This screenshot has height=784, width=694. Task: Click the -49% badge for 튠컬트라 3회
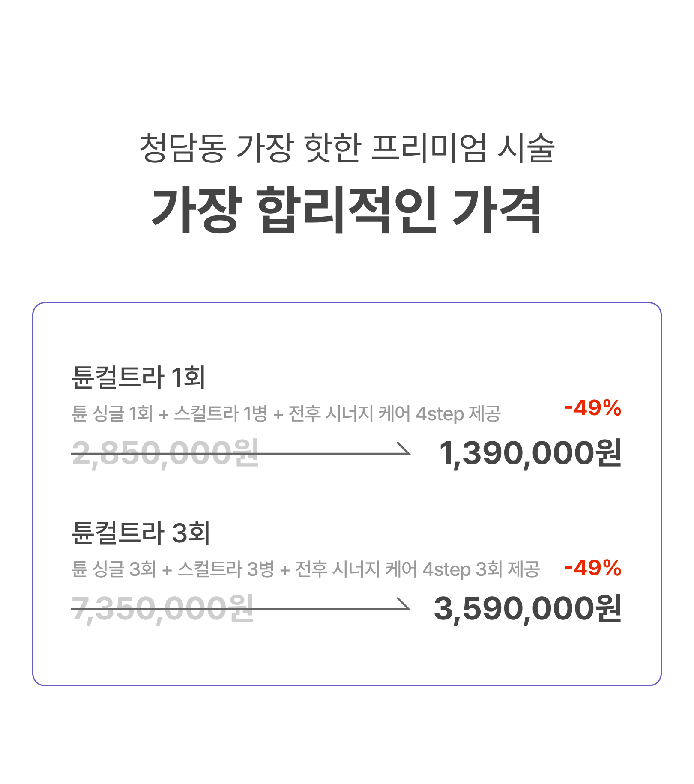click(593, 568)
